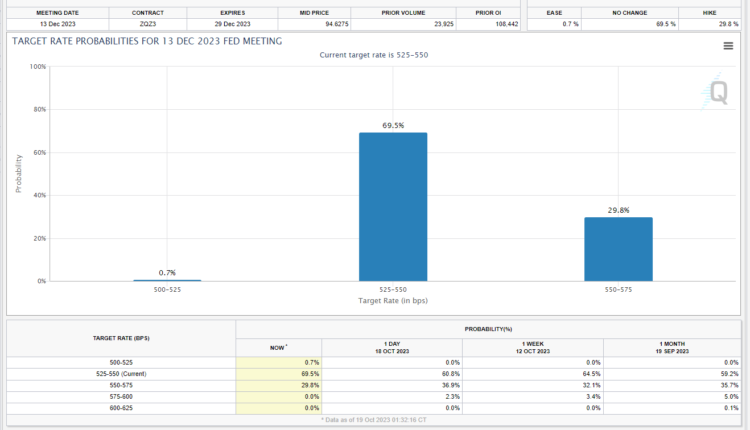Select the 500-525 x-axis label under chart
Viewport: 750px width, 430px height.
(167, 291)
